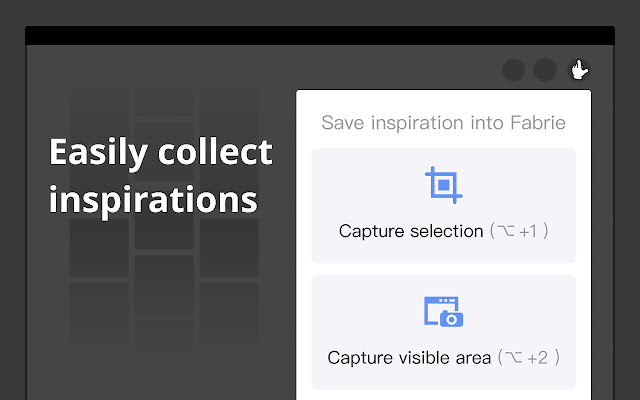The height and width of the screenshot is (400, 640).
Task: Choose the "Capture visible area" text label
Action: click(409, 357)
